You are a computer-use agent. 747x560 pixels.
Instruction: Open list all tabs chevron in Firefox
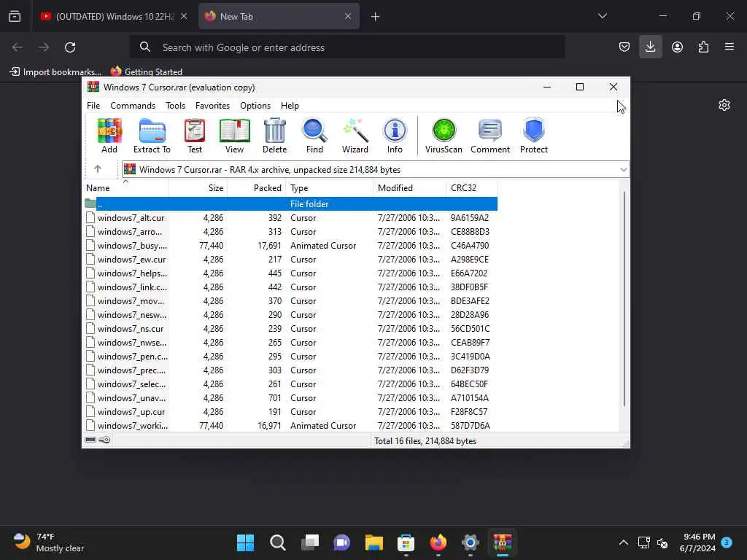[603, 16]
